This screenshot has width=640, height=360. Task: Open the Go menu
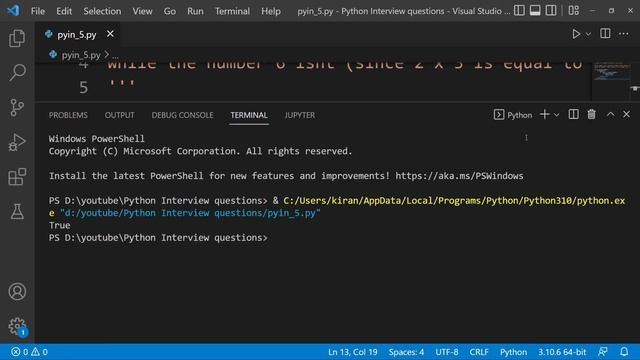170,11
